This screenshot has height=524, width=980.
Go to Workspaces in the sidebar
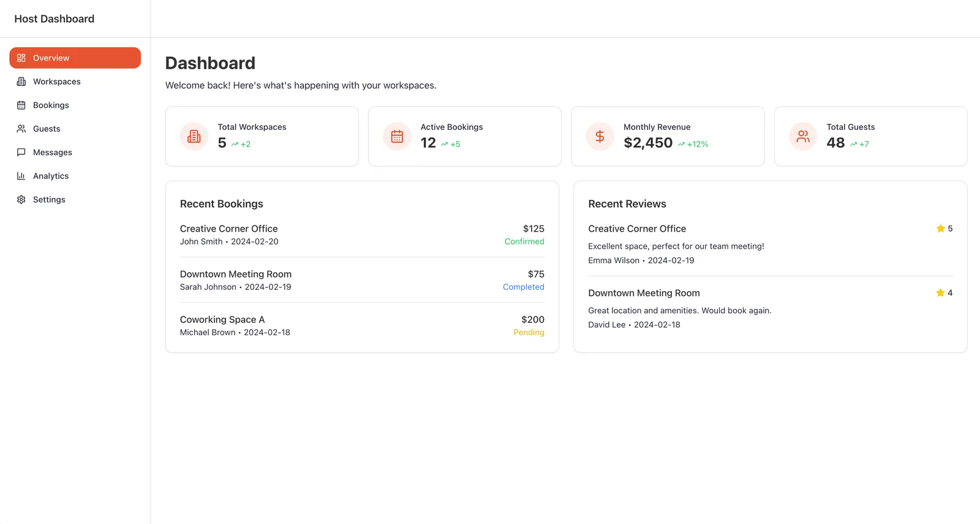click(75, 82)
